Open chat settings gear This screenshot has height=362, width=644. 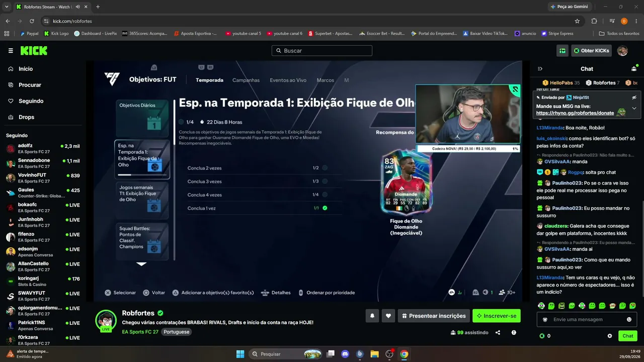point(610,336)
